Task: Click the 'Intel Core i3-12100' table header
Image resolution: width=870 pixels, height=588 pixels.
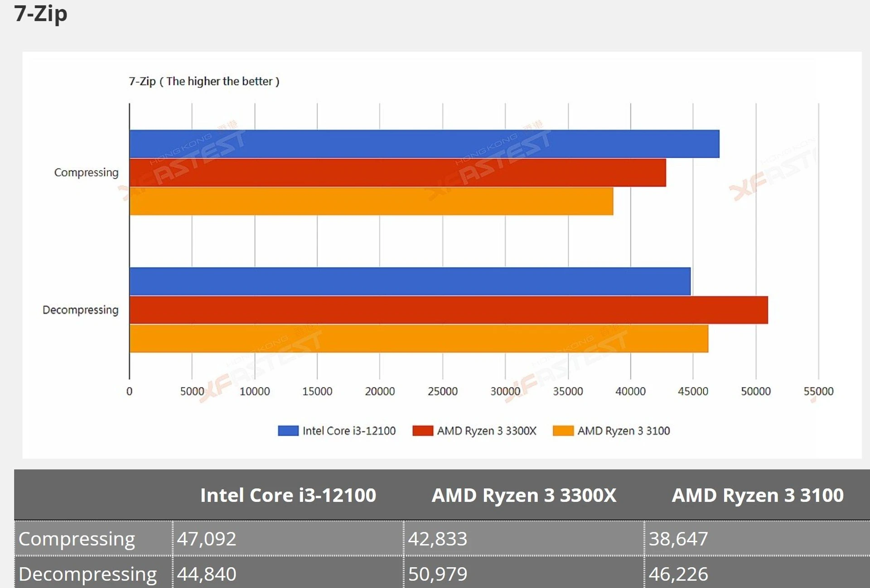Action: tap(288, 495)
